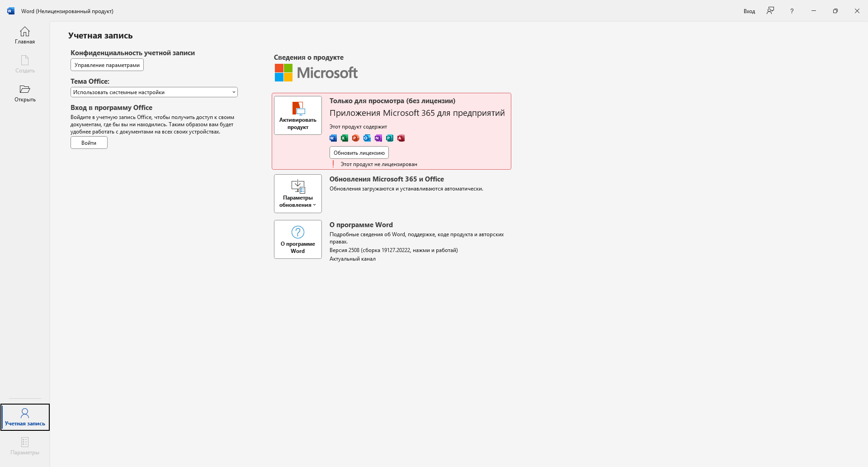Click the Сведения о продукте heading
This screenshot has height=467, width=868.
tap(309, 57)
